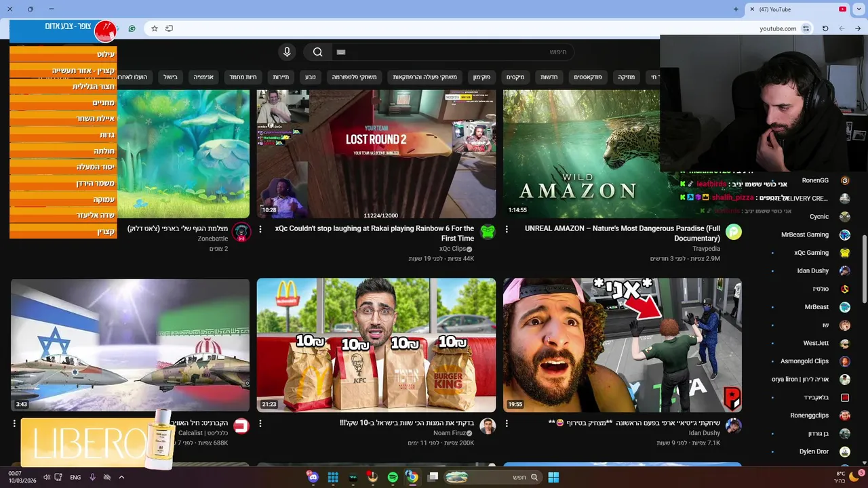The height and width of the screenshot is (488, 868).
Task: Click the xQc Clips channel avatar under the video
Action: click(x=488, y=232)
